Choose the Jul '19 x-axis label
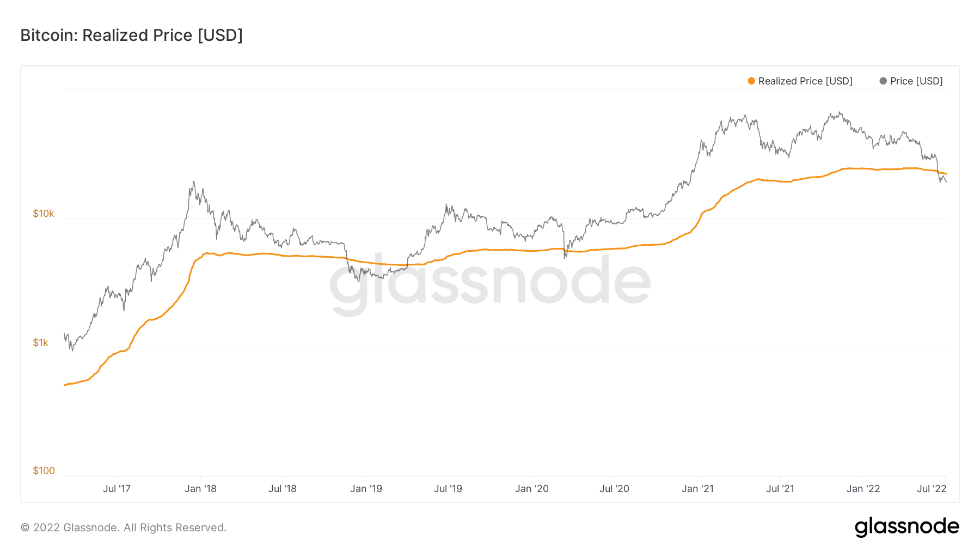980x552 pixels. pyautogui.click(x=448, y=489)
